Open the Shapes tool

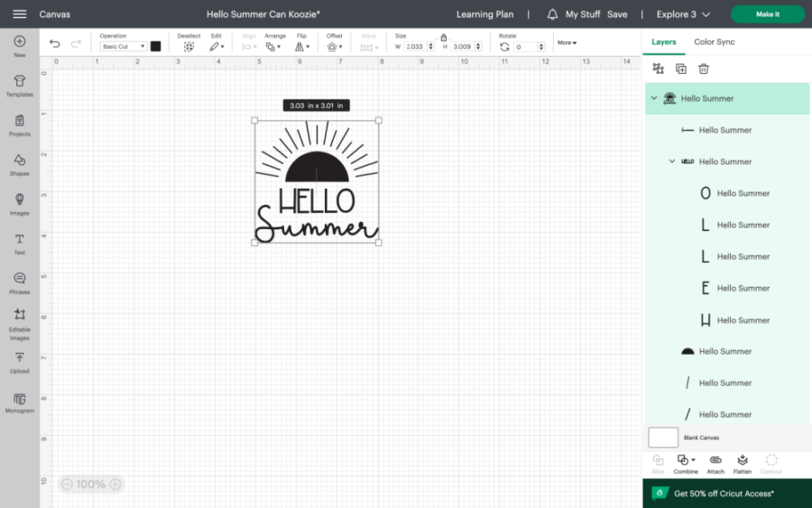pyautogui.click(x=19, y=164)
